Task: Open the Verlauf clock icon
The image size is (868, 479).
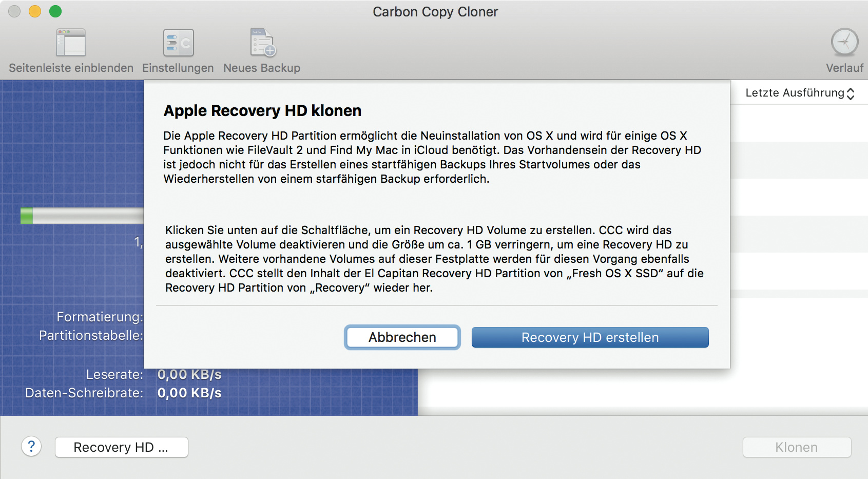Action: 844,43
